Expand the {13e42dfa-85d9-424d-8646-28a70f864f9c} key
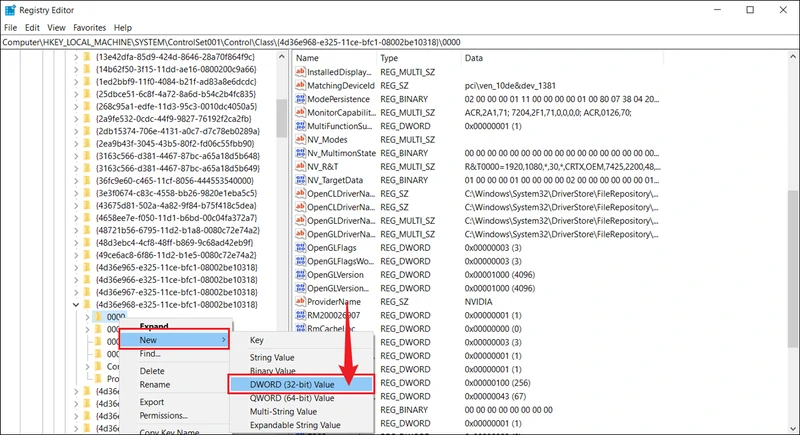This screenshot has width=800, height=435. (77, 58)
